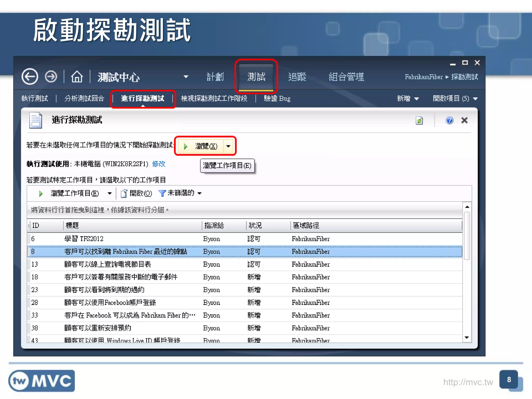Select row 顧客可以重新安排預約
The width and height of the screenshot is (532, 399).
(x=245, y=328)
